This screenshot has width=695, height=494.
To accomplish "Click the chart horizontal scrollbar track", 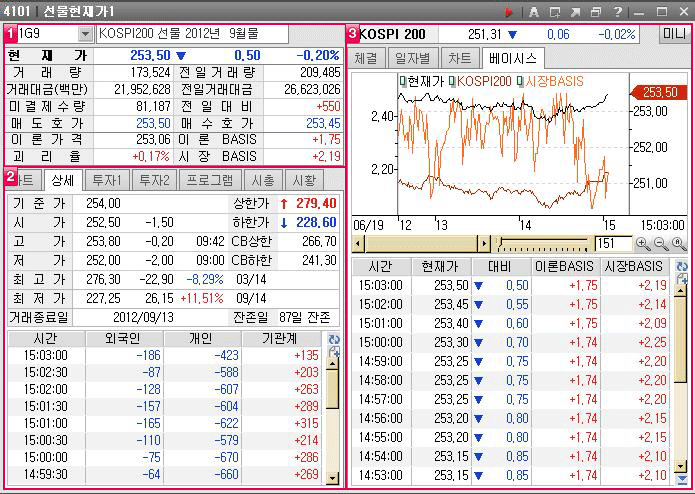I will pos(421,243).
